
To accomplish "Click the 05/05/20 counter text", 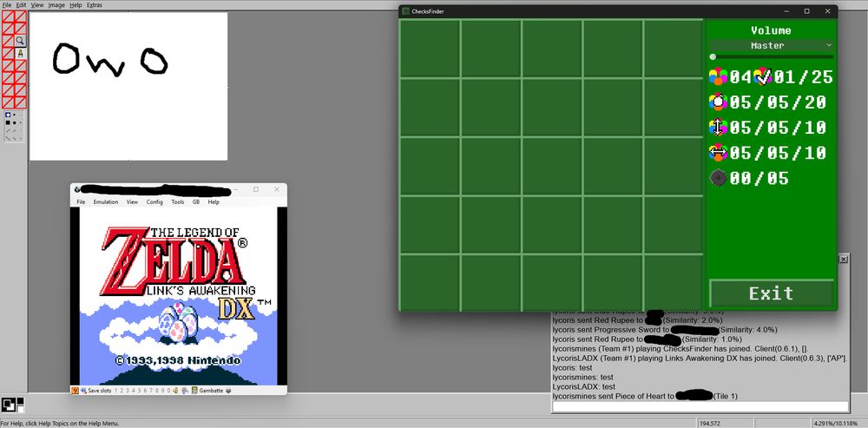I will pos(778,102).
